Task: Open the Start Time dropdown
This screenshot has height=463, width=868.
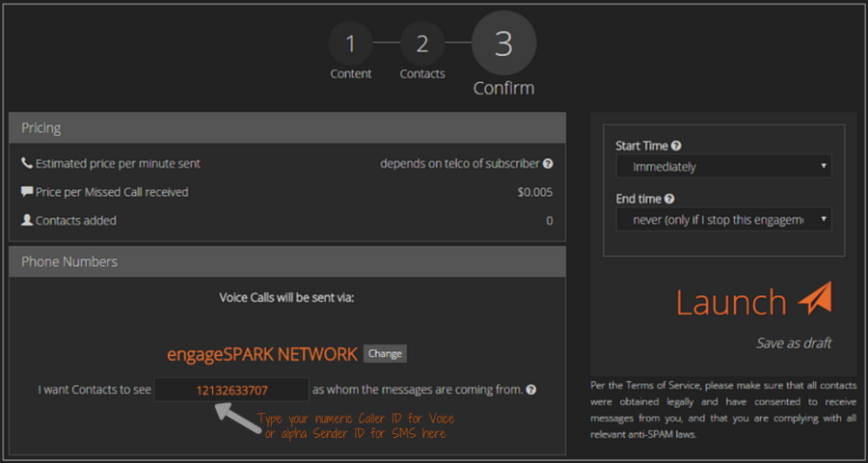Action: pyautogui.click(x=723, y=167)
